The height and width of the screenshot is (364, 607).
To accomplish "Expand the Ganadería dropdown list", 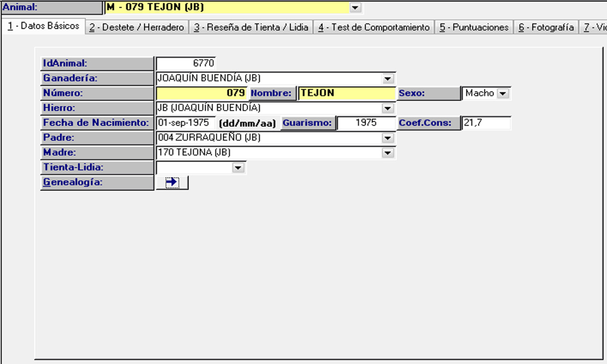I will point(387,79).
